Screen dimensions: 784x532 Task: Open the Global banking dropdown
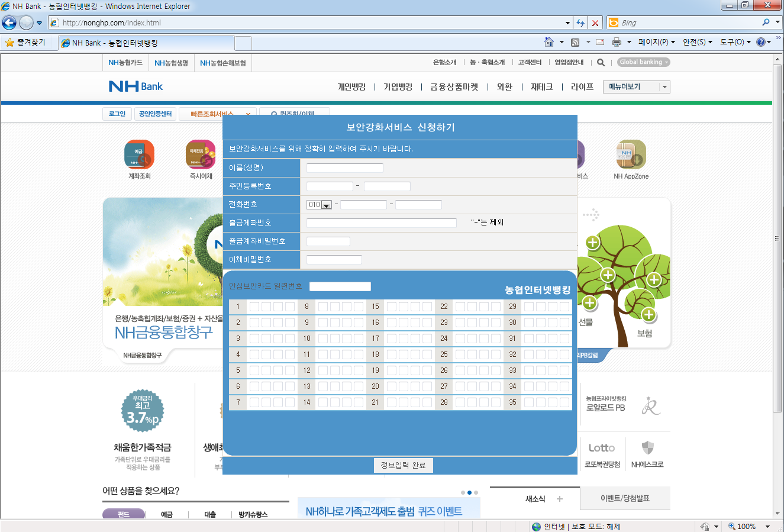tap(643, 62)
